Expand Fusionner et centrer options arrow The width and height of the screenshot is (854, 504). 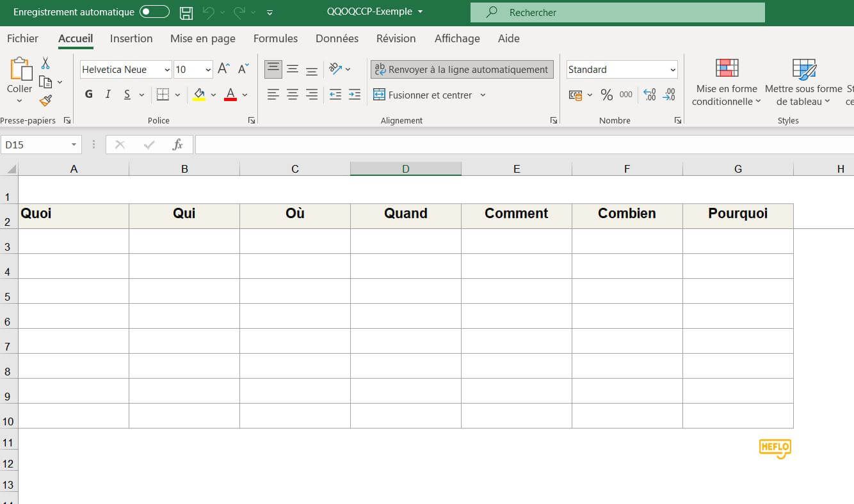tap(483, 95)
